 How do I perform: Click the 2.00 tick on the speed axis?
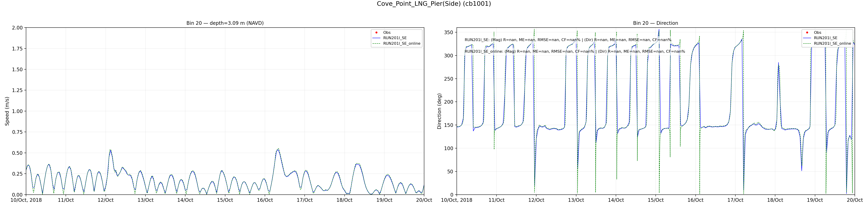pyautogui.click(x=17, y=28)
